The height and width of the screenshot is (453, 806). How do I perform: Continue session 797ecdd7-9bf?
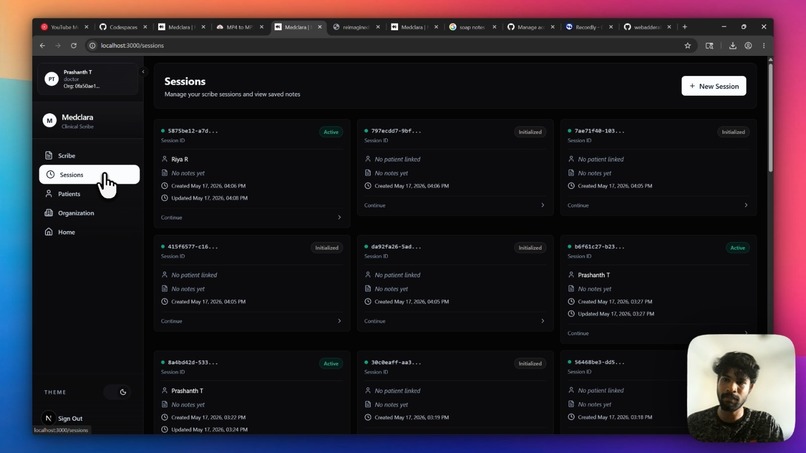coord(375,205)
